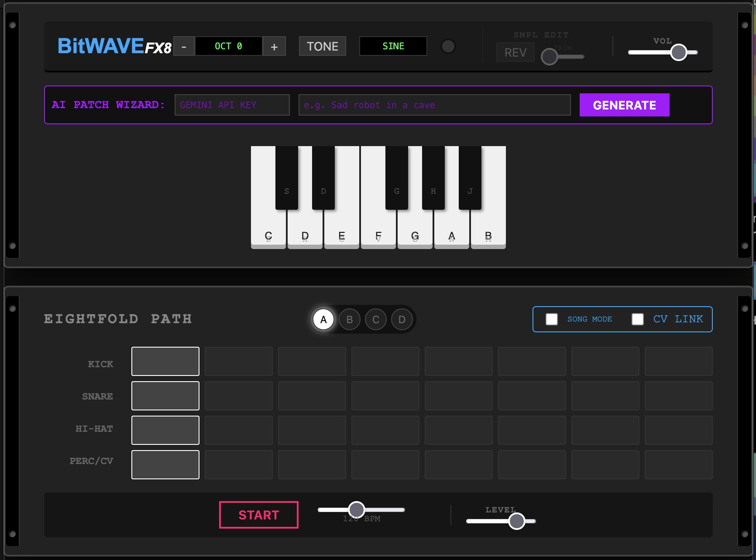Lower the octave with the - stepper
This screenshot has height=560, width=756.
184,46
